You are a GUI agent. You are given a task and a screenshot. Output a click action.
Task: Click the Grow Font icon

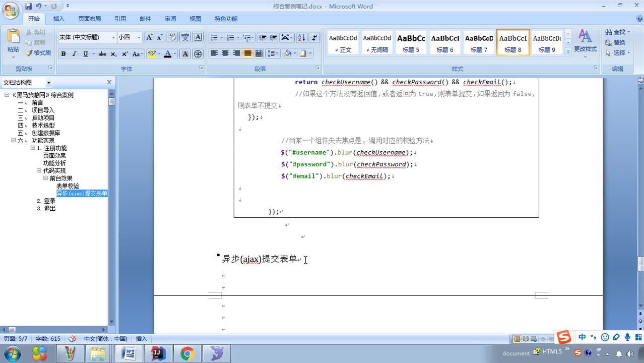coord(149,37)
